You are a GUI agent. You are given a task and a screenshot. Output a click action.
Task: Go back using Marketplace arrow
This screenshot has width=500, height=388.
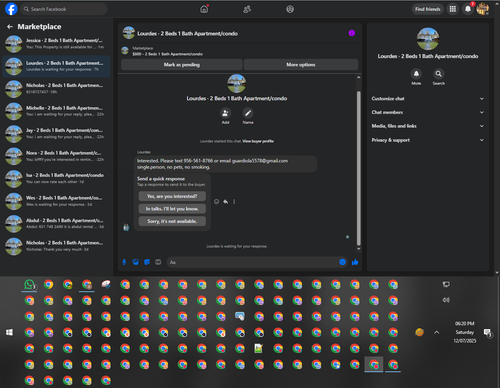point(10,27)
